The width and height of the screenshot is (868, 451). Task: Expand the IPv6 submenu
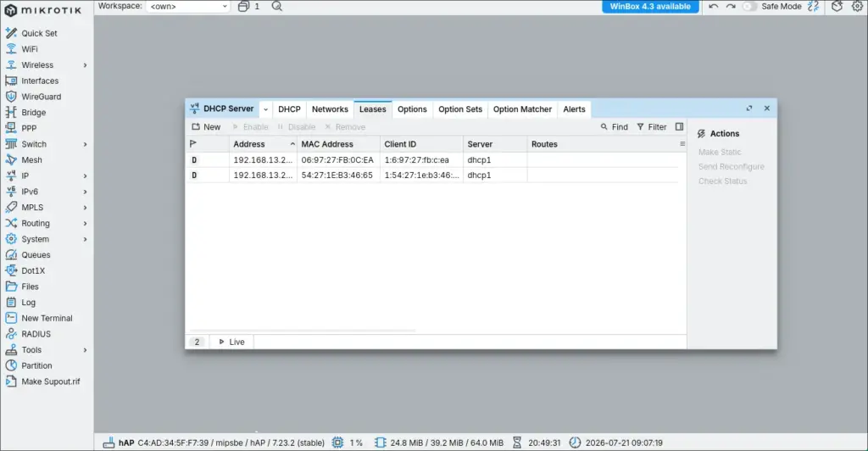tap(86, 192)
